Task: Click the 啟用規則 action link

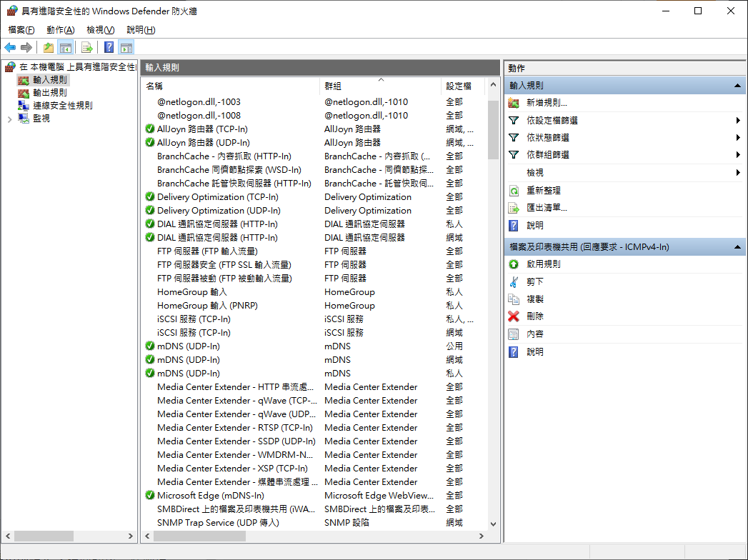Action: pyautogui.click(x=544, y=264)
